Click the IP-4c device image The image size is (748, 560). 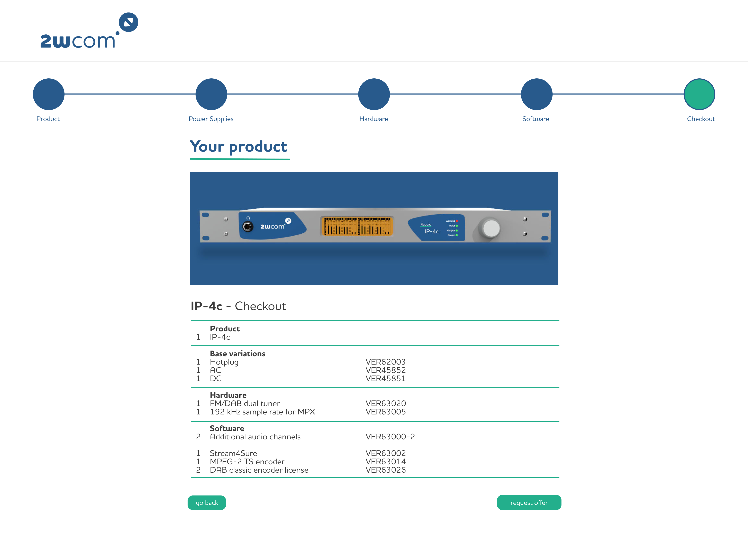point(374,228)
